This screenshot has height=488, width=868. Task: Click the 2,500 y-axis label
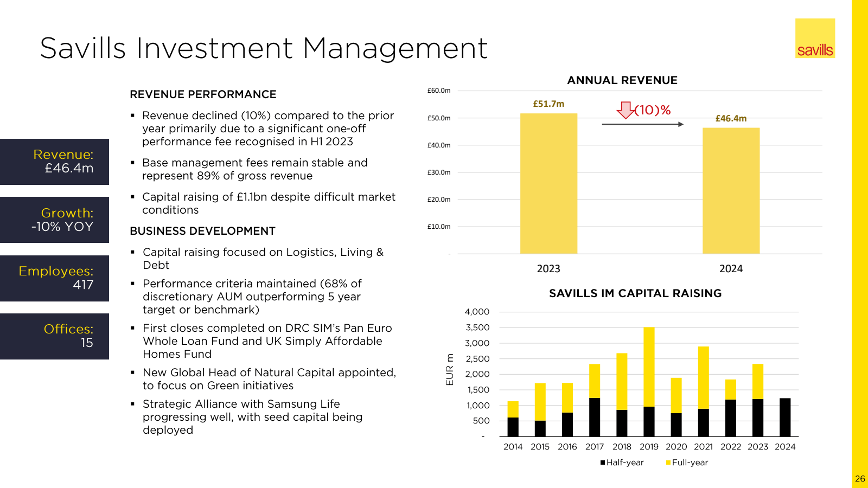point(477,359)
